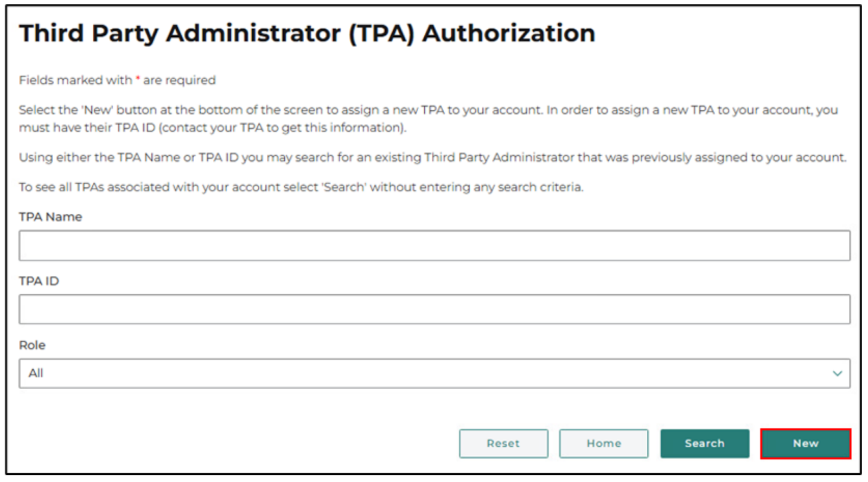Click the 'Fields marked with * are required' note
The width and height of the screenshot is (868, 482).
pyautogui.click(x=117, y=80)
